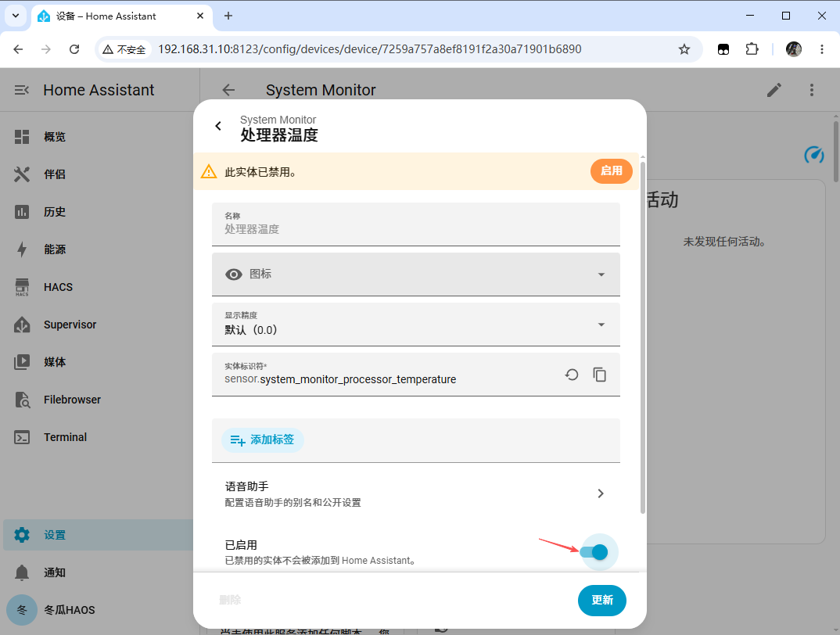Image resolution: width=840 pixels, height=635 pixels.
Task: Close the 设备 – Home Assistant tab
Action: click(x=200, y=16)
